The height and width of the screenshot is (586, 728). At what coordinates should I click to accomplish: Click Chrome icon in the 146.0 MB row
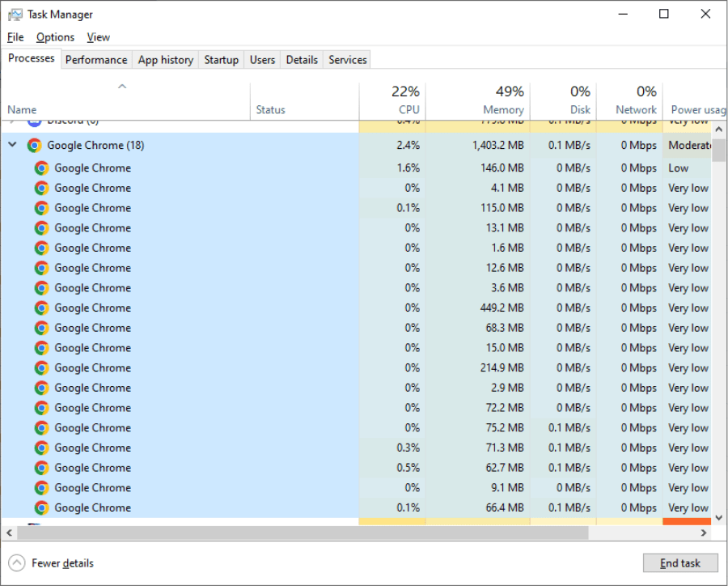click(41, 168)
